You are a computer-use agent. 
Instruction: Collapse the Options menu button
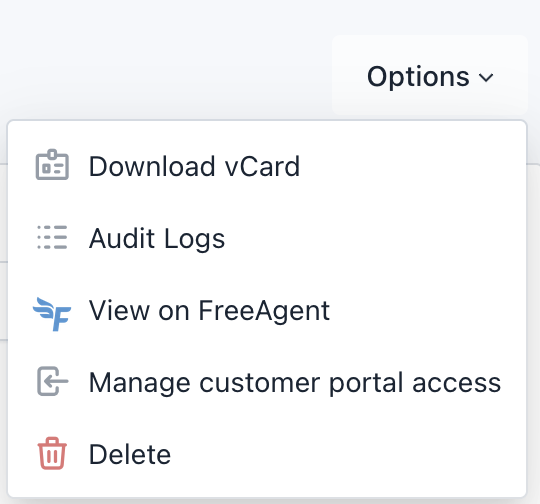tap(430, 75)
